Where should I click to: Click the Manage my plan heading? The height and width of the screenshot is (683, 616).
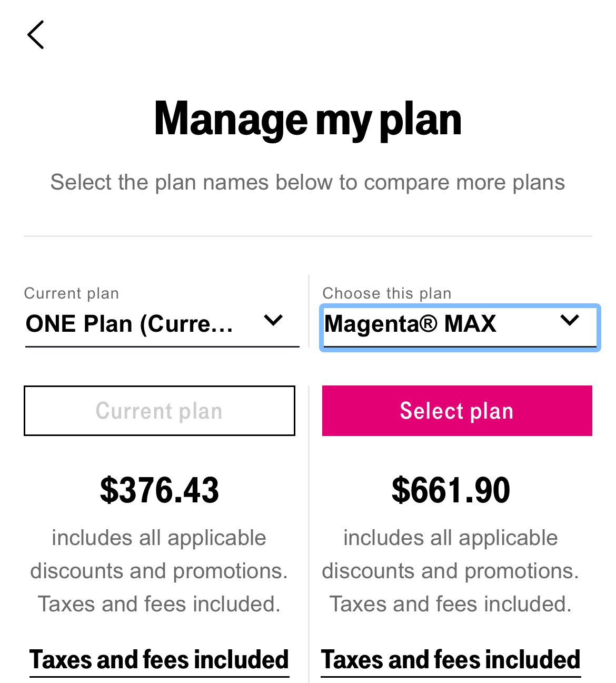pyautogui.click(x=307, y=120)
